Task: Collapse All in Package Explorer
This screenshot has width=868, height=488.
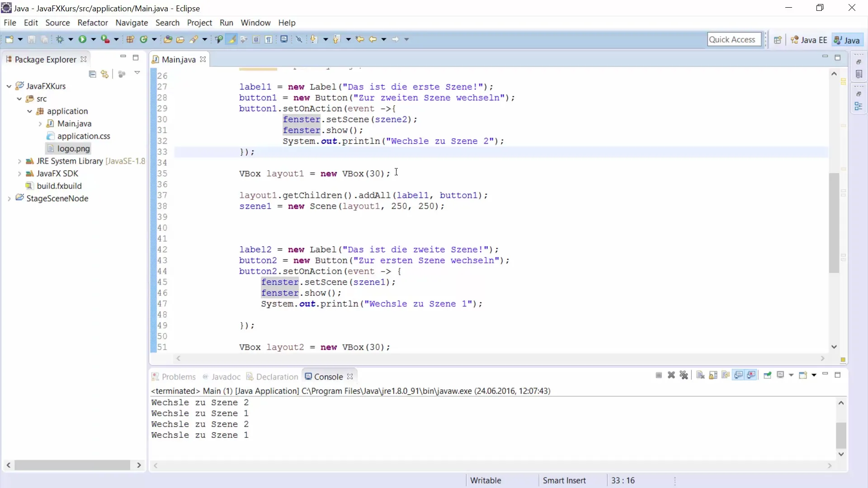Action: point(93,74)
